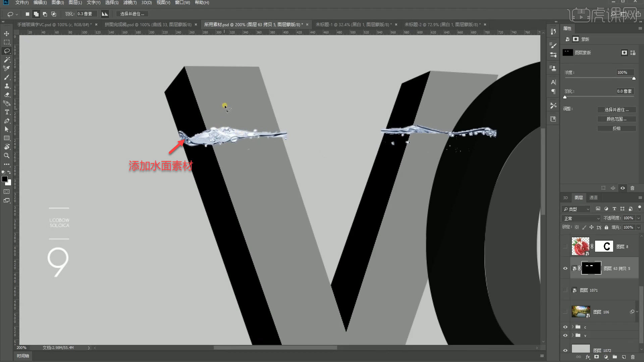Select the Zoom tool

[x=6, y=156]
